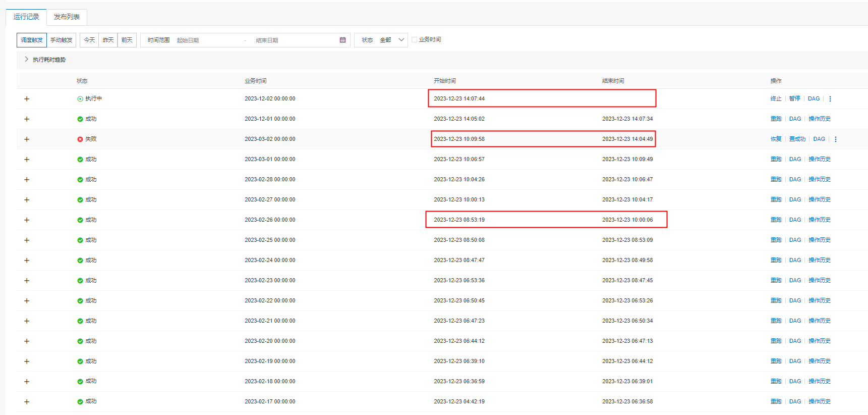Click the failed status icon on 2023-03-02 row
Viewport: 868px width, 415px height.
80,139
